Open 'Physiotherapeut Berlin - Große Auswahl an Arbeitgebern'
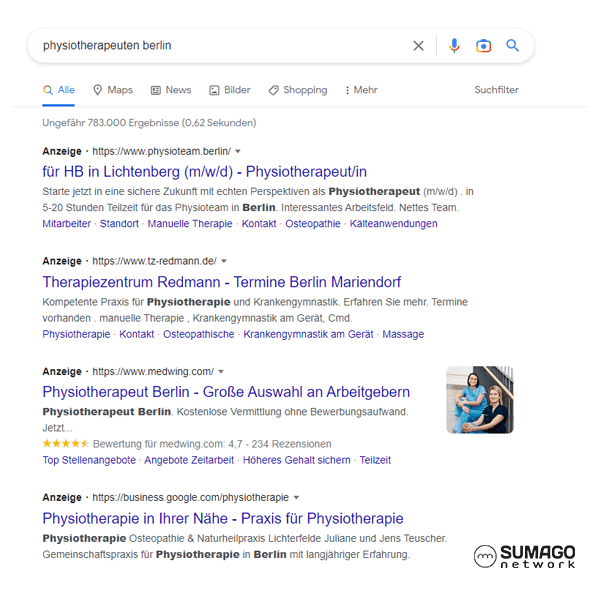Image resolution: width=600 pixels, height=600 pixels. (x=226, y=392)
